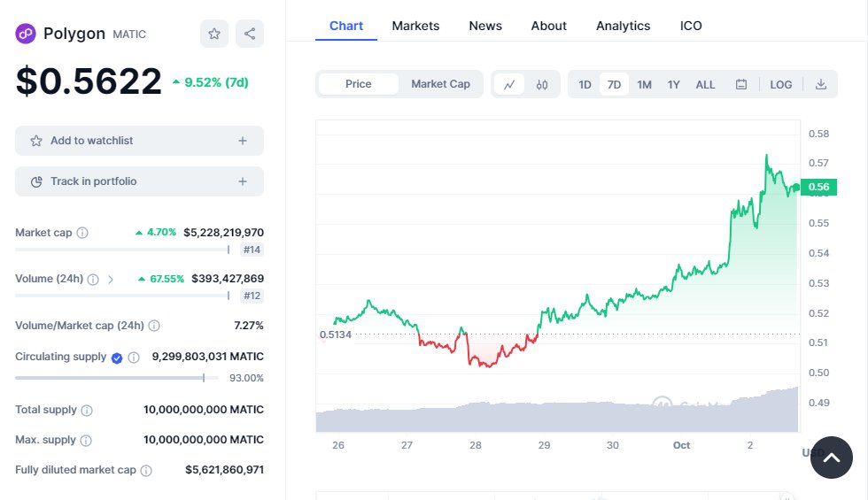Click the #14 market cap rank badge
Image resolution: width=868 pixels, height=500 pixels.
(252, 250)
